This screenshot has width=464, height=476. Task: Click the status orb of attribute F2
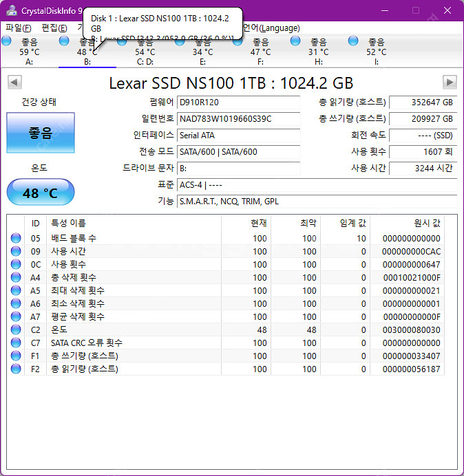[16, 369]
